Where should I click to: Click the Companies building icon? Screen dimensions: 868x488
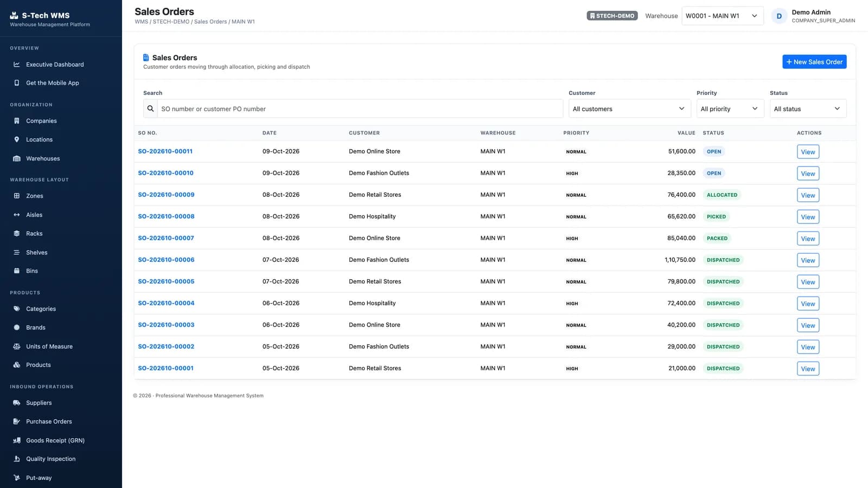tap(17, 121)
